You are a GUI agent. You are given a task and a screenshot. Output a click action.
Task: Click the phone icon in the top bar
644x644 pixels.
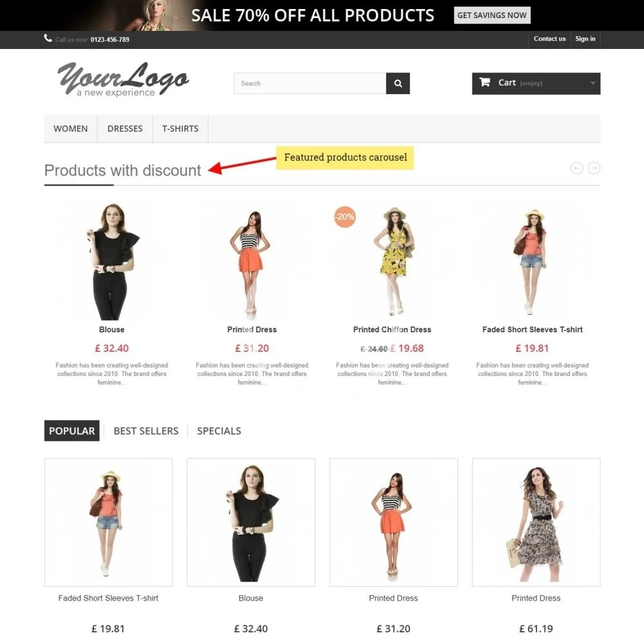tap(48, 38)
